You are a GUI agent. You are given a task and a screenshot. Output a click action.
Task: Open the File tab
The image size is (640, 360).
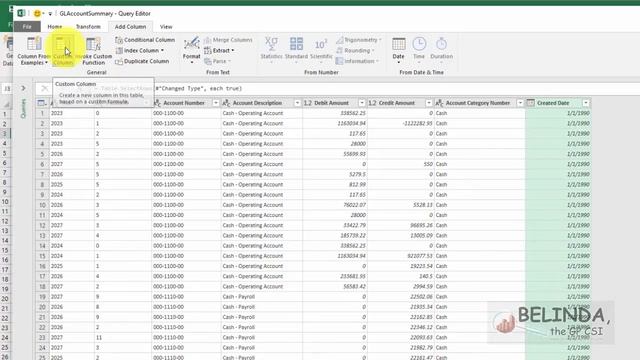(x=27, y=27)
